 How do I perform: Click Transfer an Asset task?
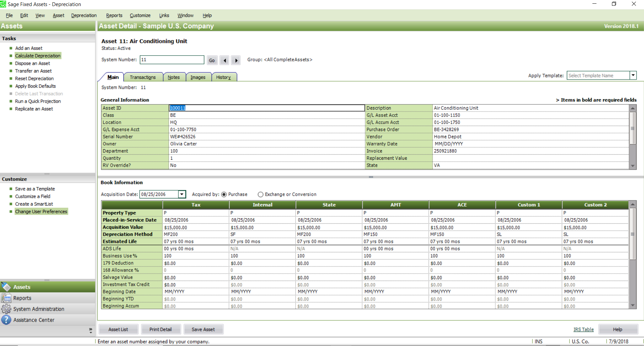[x=33, y=71]
